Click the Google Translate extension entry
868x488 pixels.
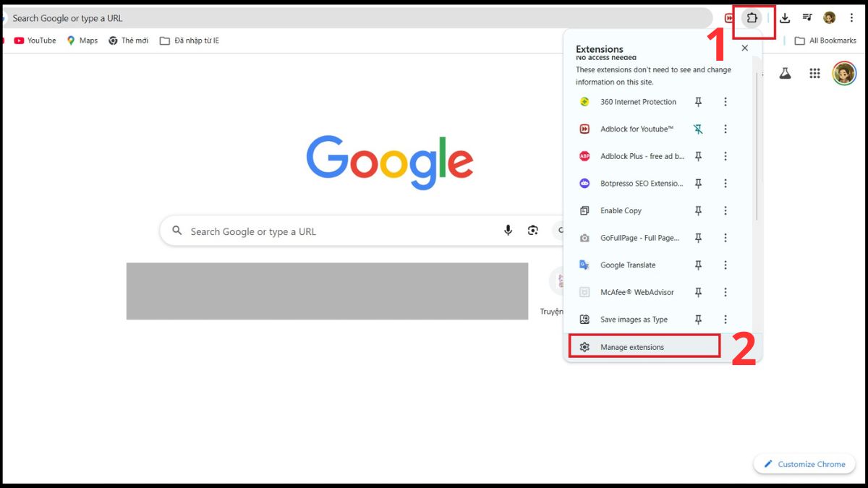point(617,265)
